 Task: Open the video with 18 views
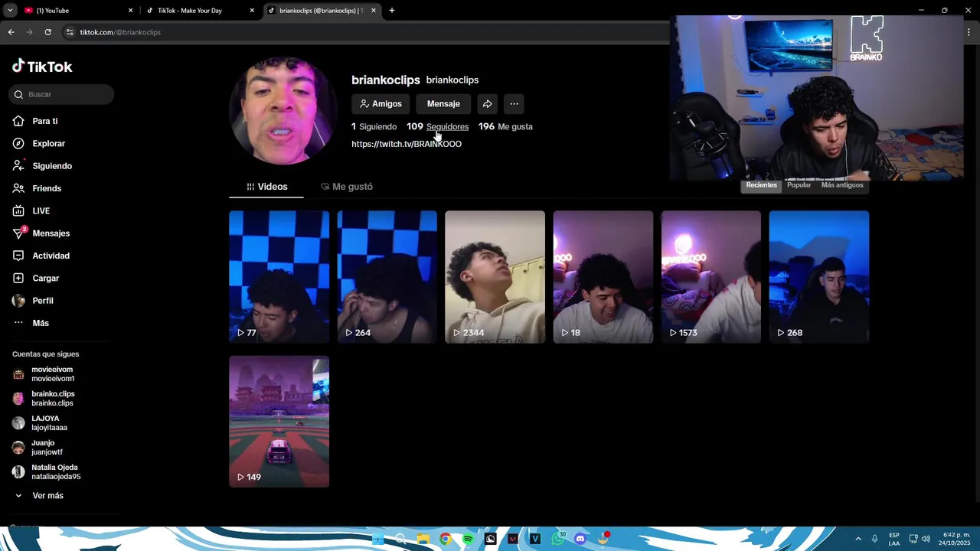pyautogui.click(x=603, y=277)
